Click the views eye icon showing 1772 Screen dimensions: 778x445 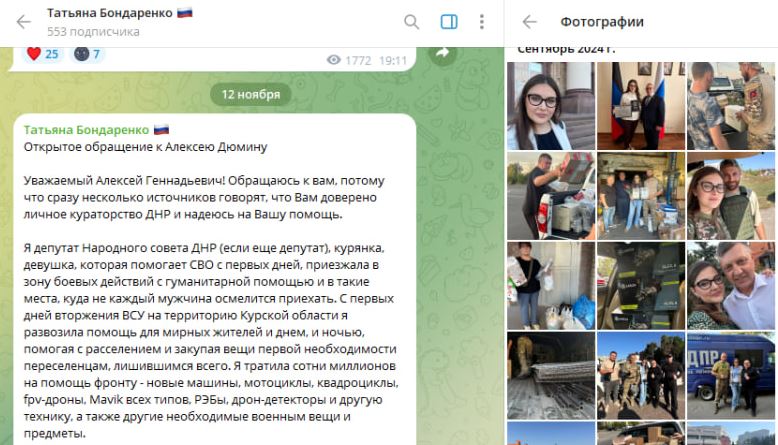[x=333, y=60]
